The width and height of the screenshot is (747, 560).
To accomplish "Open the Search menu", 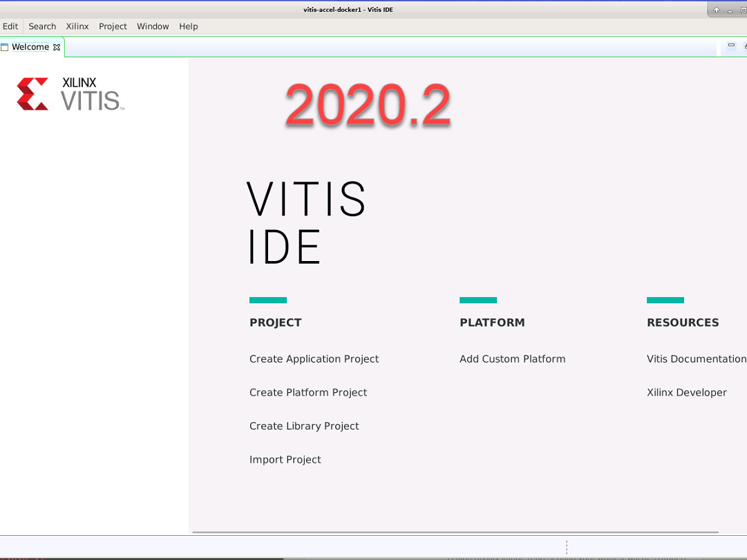I will tap(42, 26).
